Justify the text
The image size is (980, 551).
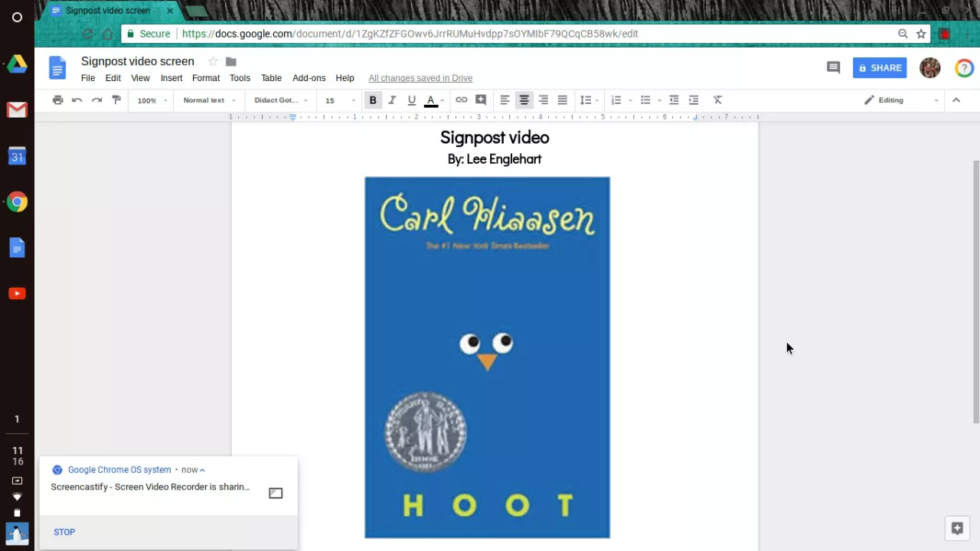[x=562, y=100]
